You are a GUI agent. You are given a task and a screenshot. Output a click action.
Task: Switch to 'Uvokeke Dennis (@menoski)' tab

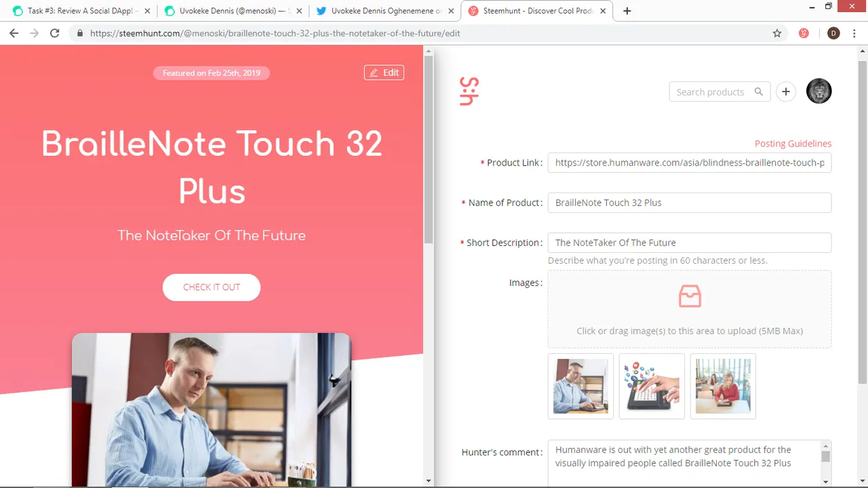point(233,11)
